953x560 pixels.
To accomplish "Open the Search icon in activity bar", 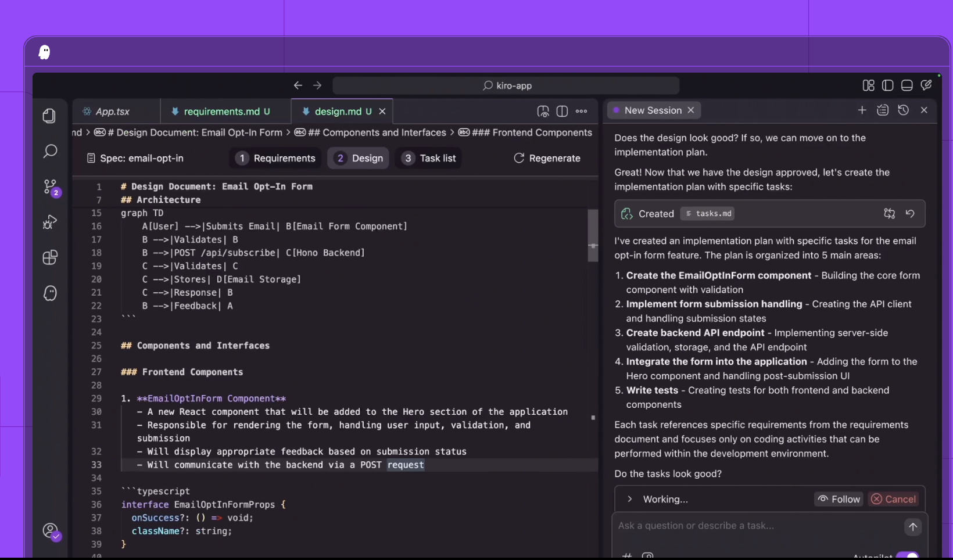I will point(50,151).
